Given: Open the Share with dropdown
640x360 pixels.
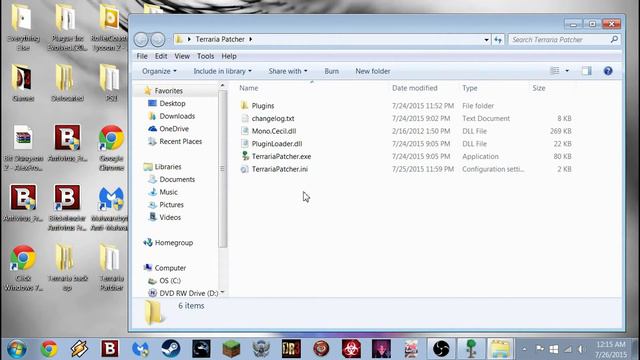Looking at the screenshot, I should (288, 71).
